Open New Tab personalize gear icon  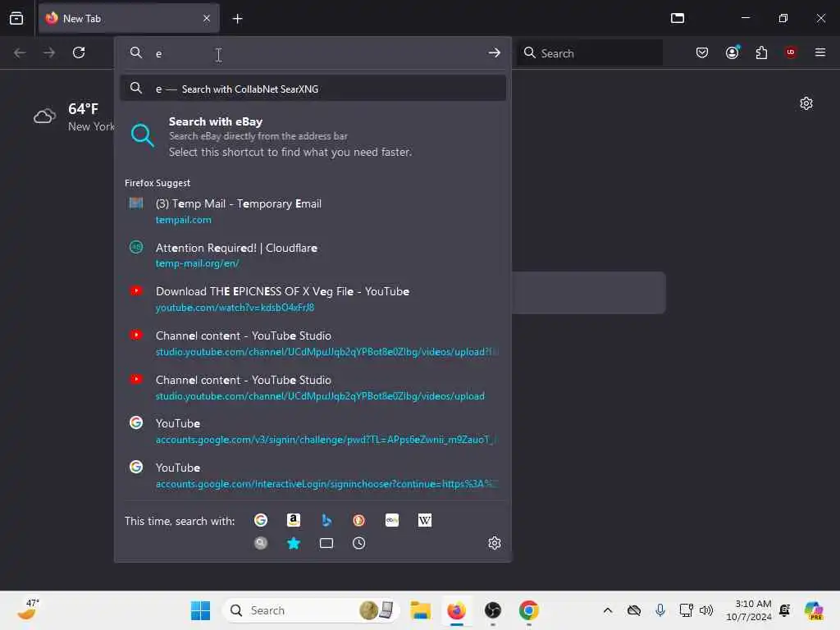[x=806, y=103]
